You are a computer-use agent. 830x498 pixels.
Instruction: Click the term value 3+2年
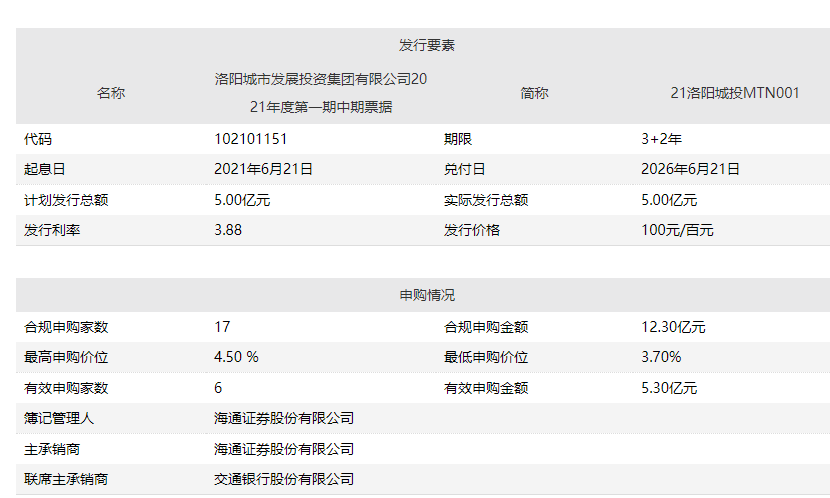pos(661,139)
